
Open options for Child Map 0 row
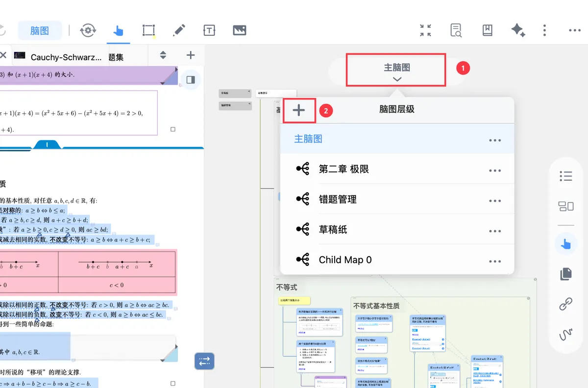pyautogui.click(x=495, y=261)
